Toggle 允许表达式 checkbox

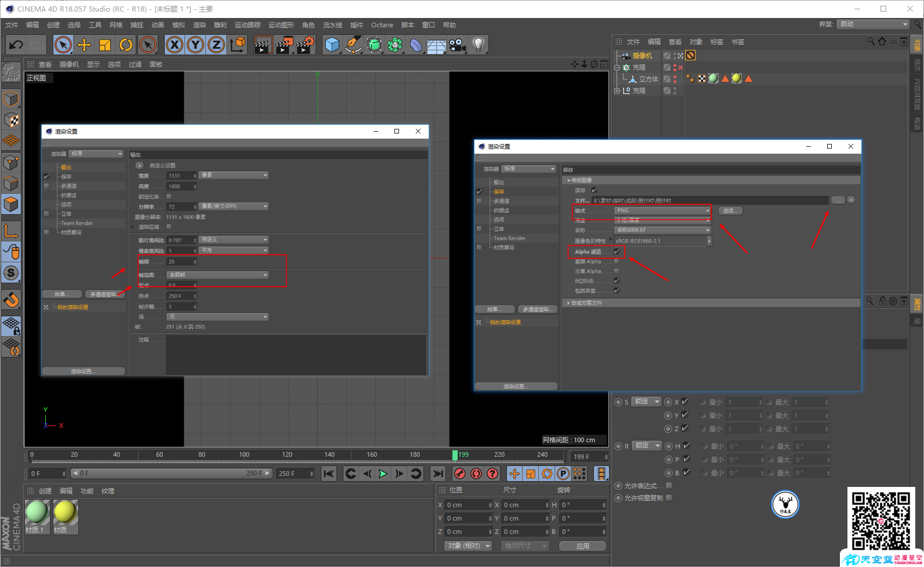click(x=669, y=485)
